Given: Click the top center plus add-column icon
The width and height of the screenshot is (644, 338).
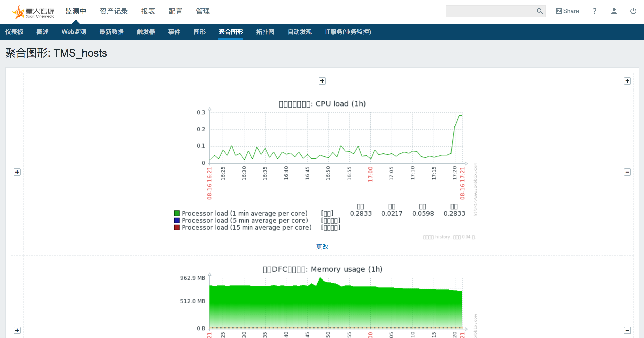Looking at the screenshot, I should click(322, 81).
